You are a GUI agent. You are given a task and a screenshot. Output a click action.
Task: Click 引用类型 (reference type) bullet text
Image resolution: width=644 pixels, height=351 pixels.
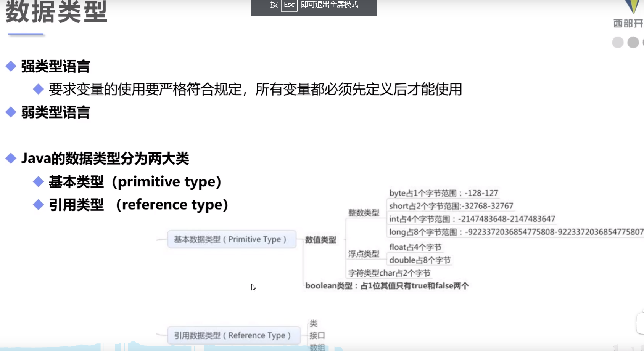click(138, 205)
